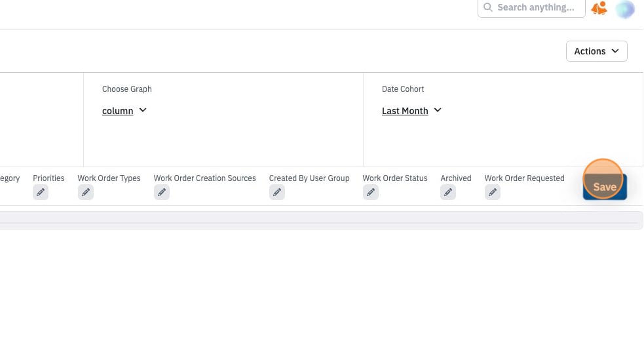
Task: Open Created By User Group editor
Action: click(277, 192)
